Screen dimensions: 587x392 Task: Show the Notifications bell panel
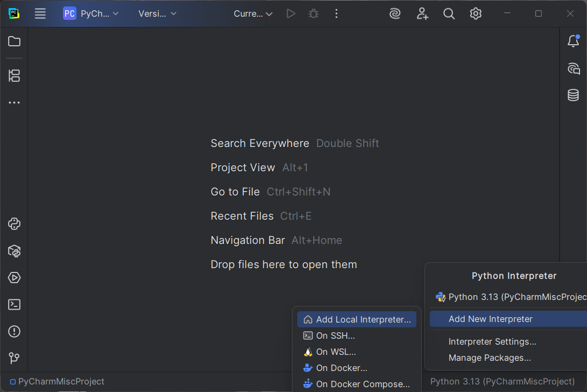(574, 41)
